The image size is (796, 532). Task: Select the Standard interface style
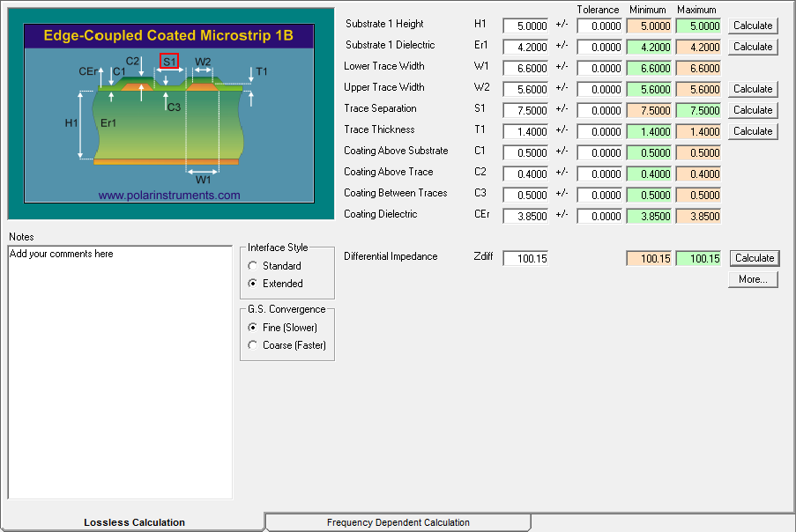click(254, 266)
